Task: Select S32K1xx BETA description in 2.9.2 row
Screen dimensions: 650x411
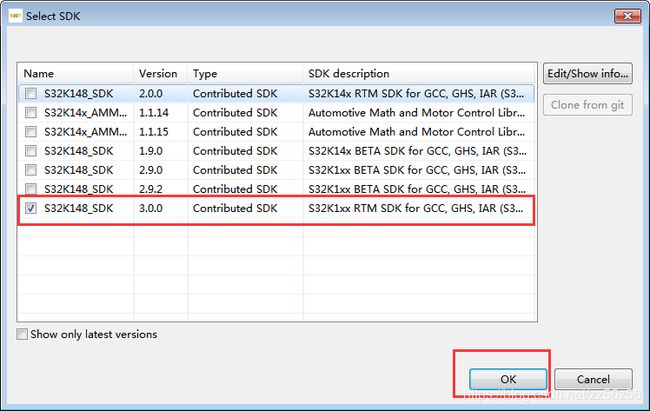Action: [417, 189]
